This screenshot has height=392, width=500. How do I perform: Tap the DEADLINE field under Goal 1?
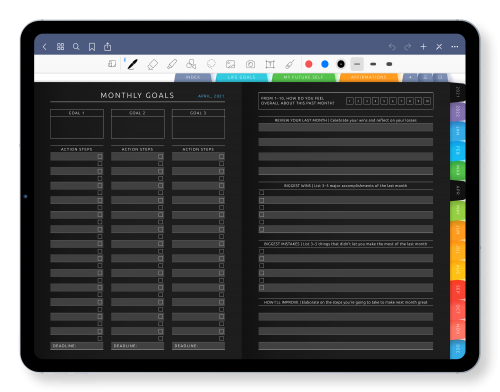[x=77, y=346]
